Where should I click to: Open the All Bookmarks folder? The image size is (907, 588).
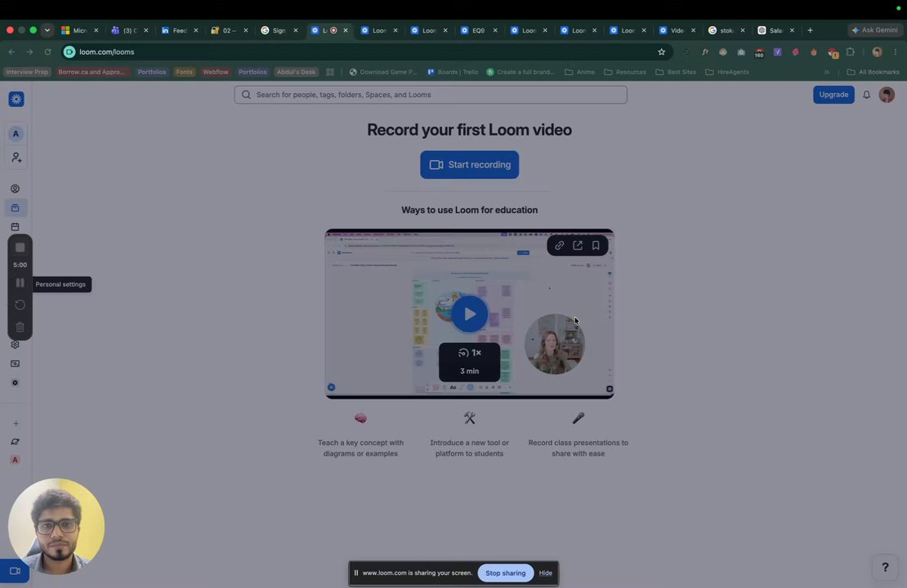[x=873, y=72]
